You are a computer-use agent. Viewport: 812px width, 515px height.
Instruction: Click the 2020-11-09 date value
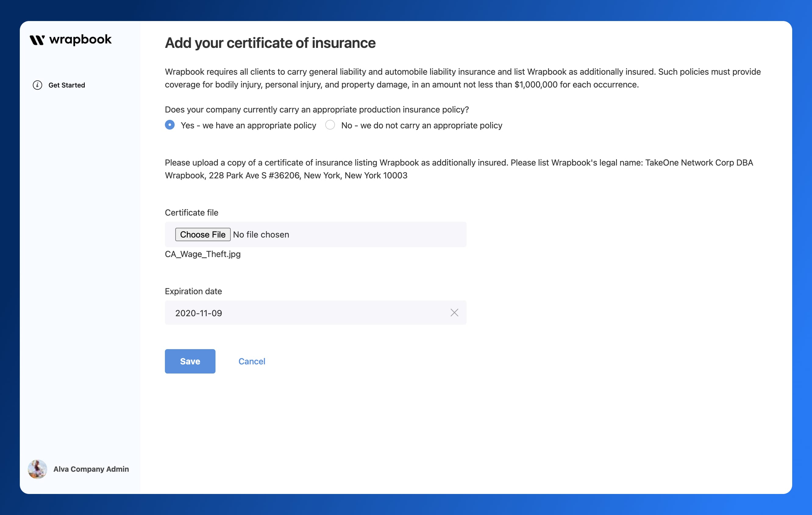pyautogui.click(x=198, y=313)
